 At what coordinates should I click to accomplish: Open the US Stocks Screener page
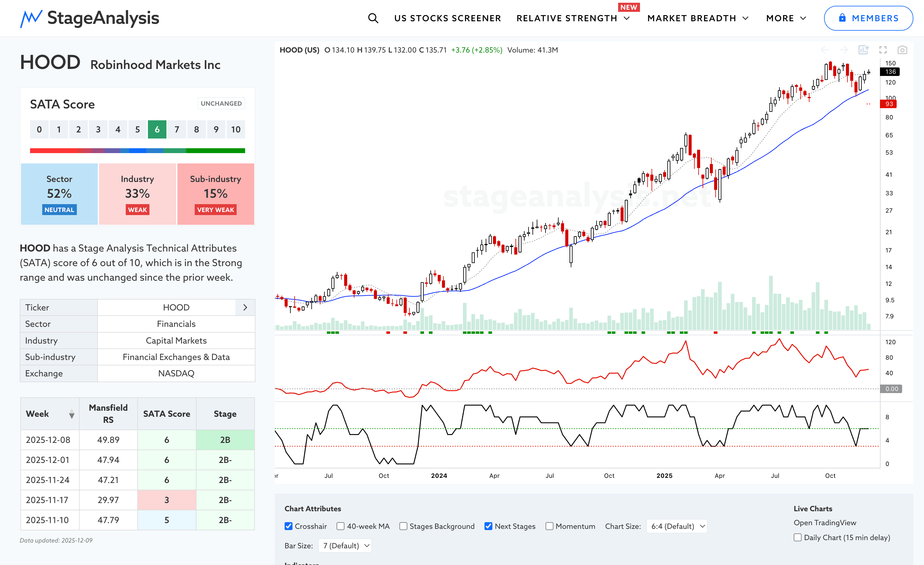point(447,18)
